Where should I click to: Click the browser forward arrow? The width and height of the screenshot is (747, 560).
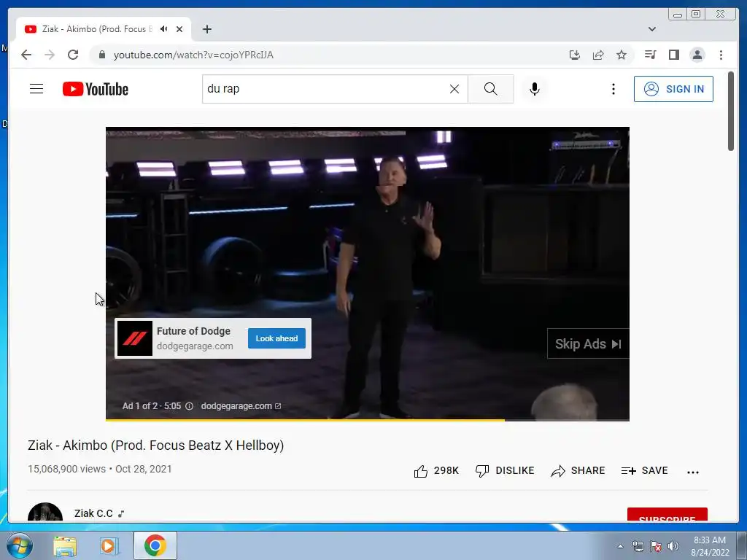click(x=50, y=55)
